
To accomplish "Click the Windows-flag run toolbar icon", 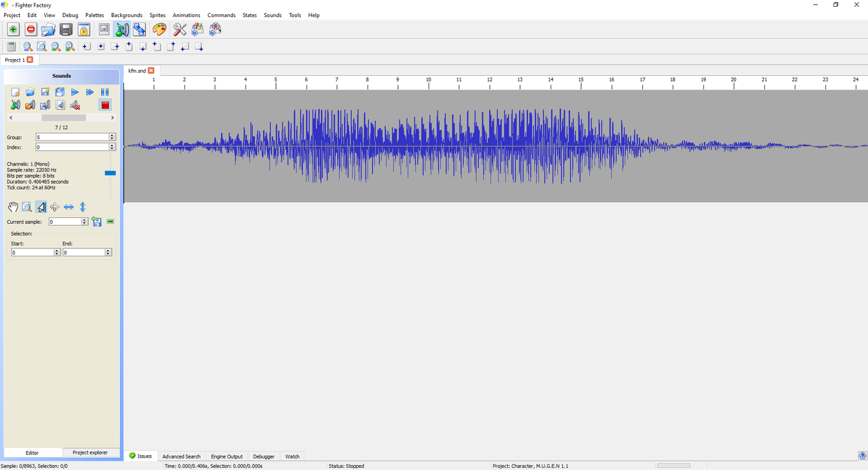I will pyautogui.click(x=197, y=29).
